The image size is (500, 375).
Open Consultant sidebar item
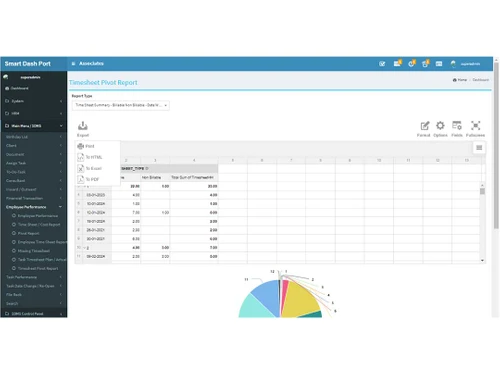coord(15,181)
